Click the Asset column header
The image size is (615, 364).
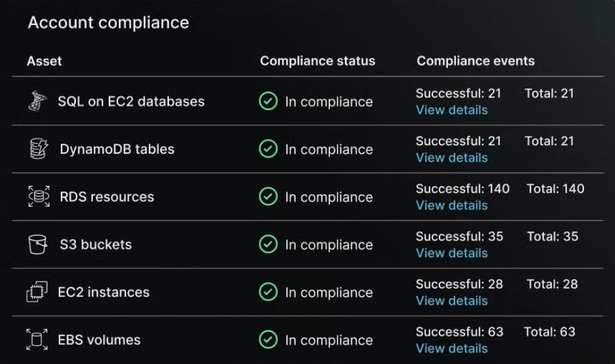(44, 61)
